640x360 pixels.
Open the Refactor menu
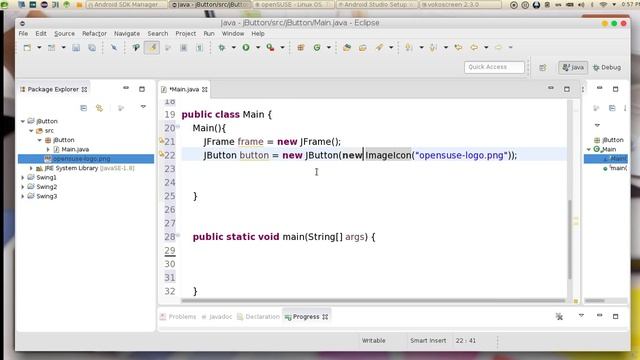[94, 33]
